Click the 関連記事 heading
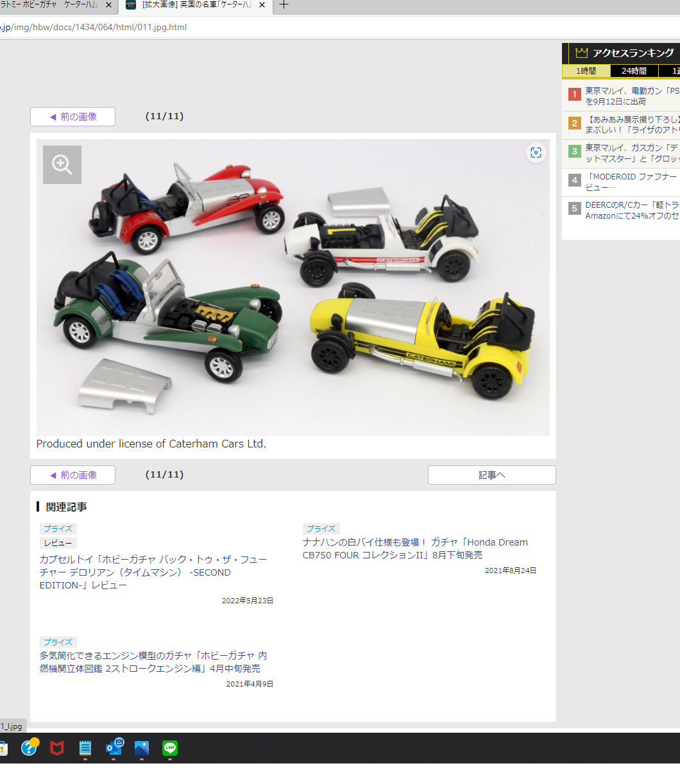Image resolution: width=680 pixels, height=784 pixels. coord(67,507)
